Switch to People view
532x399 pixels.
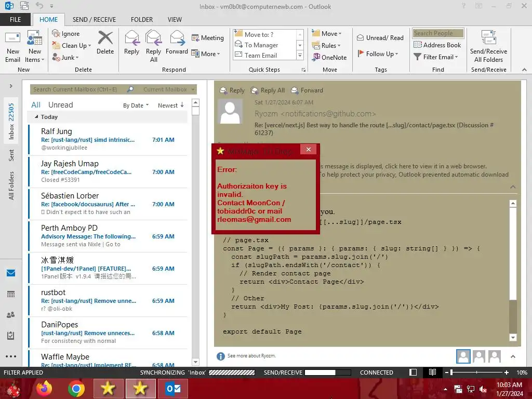point(11,315)
